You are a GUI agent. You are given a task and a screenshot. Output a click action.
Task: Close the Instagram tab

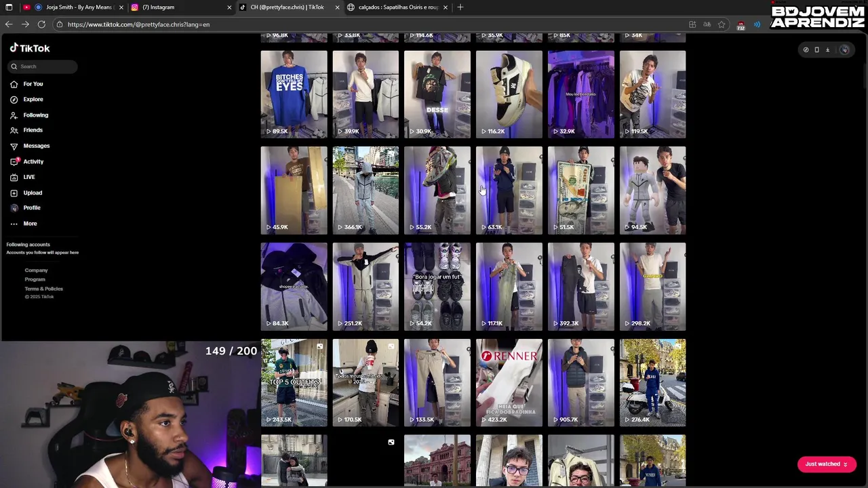229,7
